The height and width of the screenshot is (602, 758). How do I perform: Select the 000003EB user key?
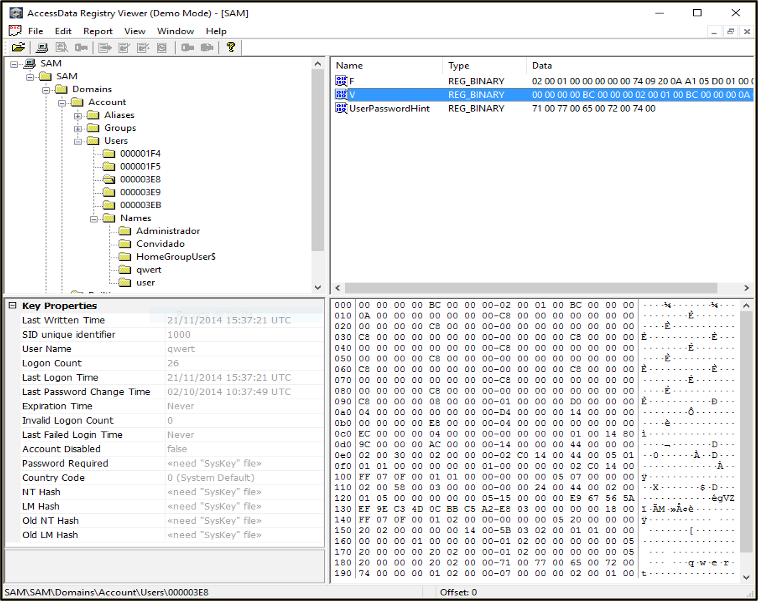[x=140, y=205]
